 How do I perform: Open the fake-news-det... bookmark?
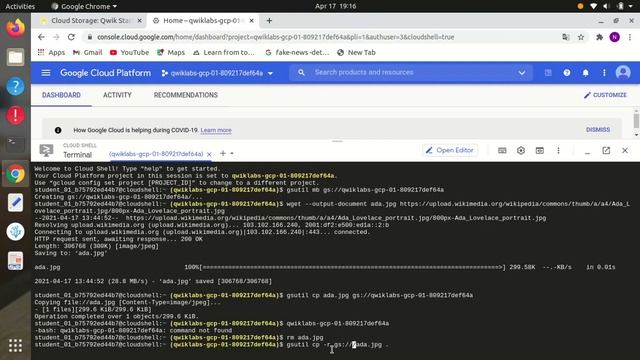(x=297, y=52)
